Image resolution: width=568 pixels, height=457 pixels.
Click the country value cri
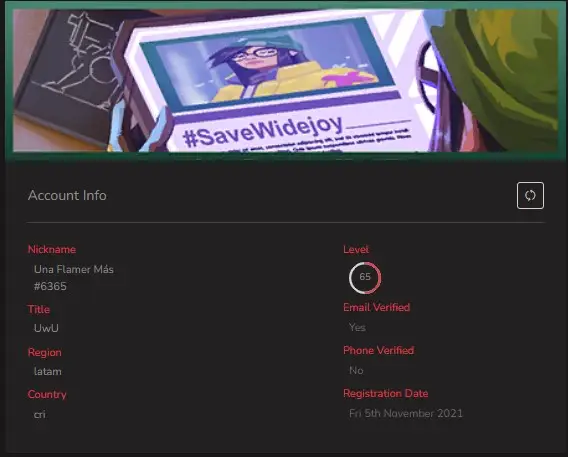pyautogui.click(x=39, y=414)
